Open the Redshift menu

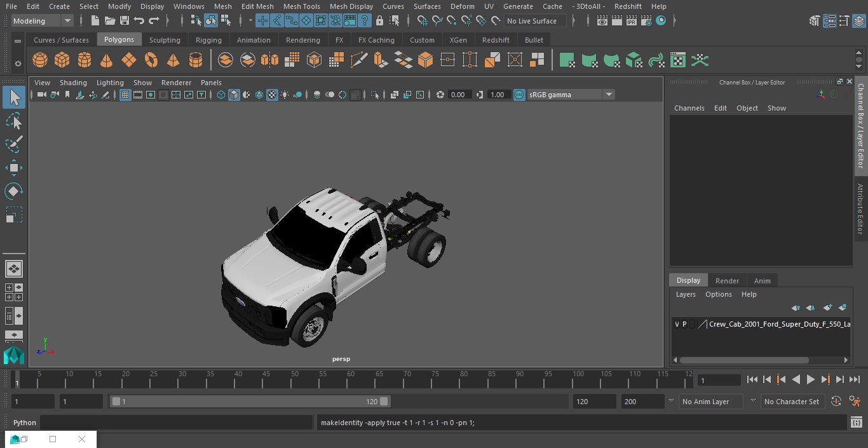[x=628, y=6]
